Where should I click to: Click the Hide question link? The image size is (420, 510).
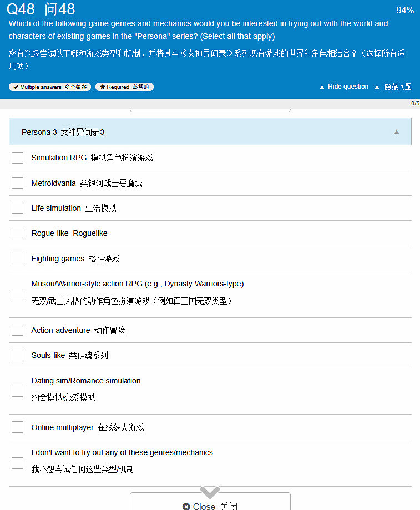pyautogui.click(x=348, y=87)
